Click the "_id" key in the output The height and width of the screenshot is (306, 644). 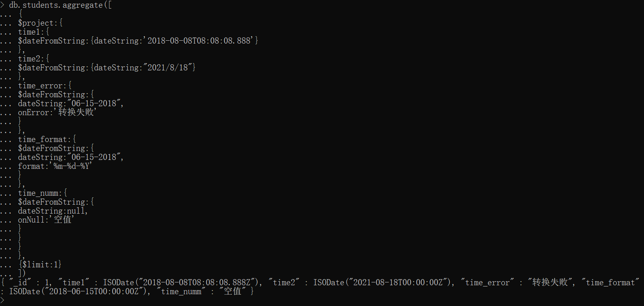click(20, 283)
